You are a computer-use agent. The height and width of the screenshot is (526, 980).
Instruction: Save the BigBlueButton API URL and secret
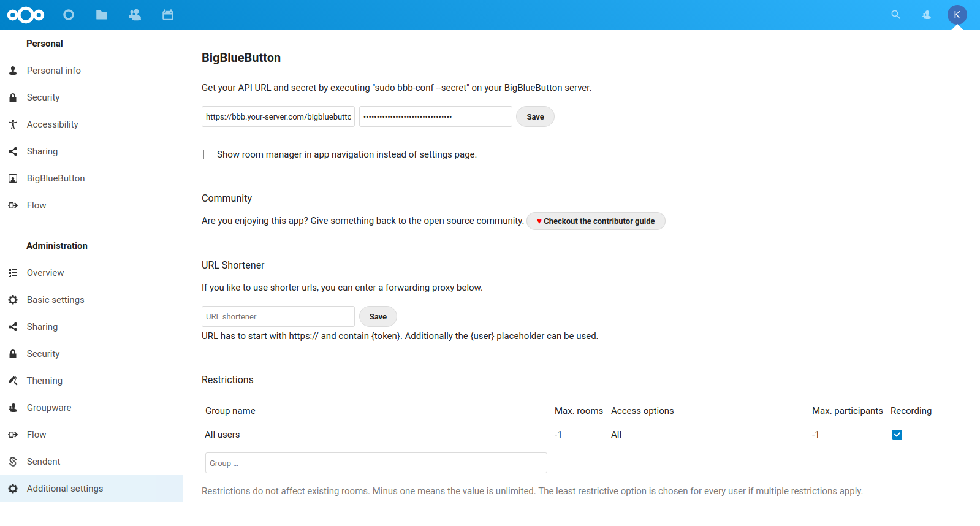coord(535,116)
